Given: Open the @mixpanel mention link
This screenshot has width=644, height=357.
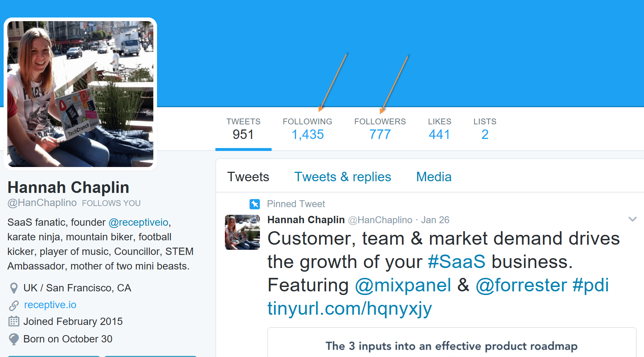Looking at the screenshot, I should [x=403, y=285].
